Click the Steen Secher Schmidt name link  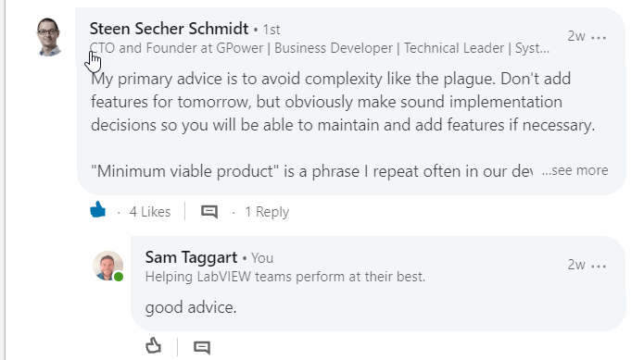[169, 29]
